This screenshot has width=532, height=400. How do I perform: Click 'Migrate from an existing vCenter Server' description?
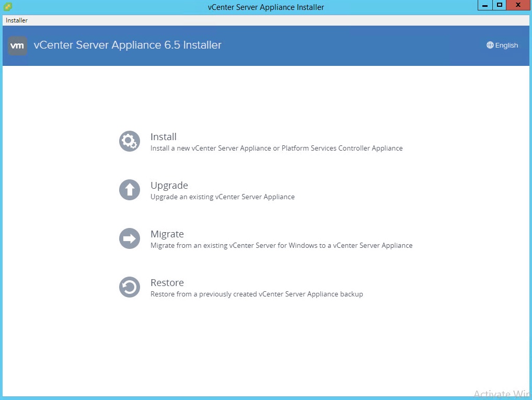click(281, 246)
